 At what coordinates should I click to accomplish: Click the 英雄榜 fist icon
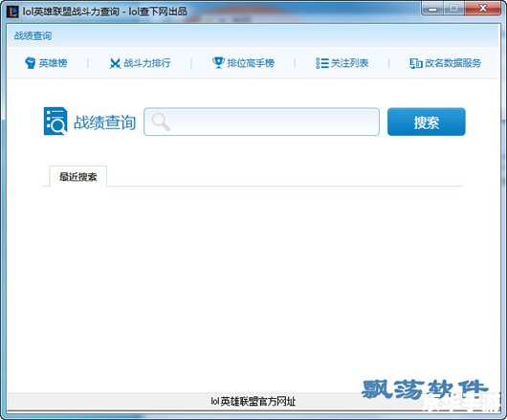click(x=30, y=63)
